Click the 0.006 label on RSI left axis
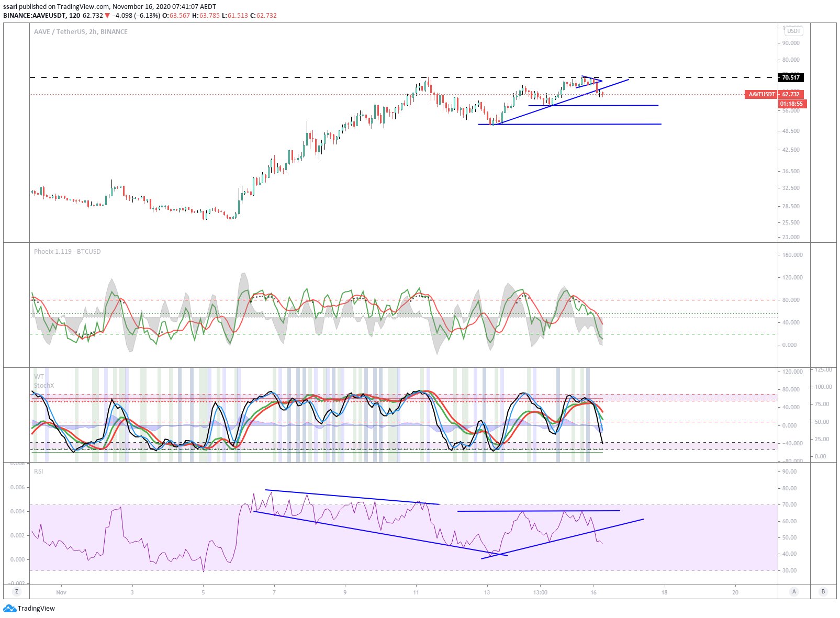840x618 pixels. [x=17, y=487]
